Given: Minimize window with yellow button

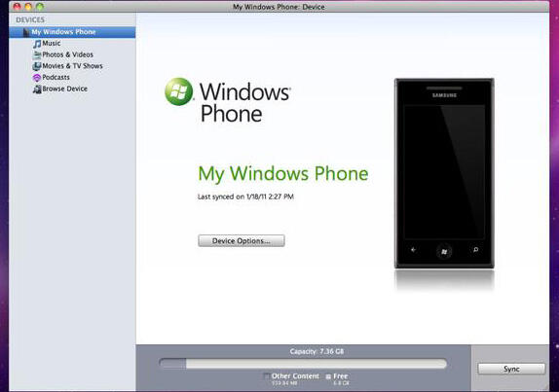Looking at the screenshot, I should pos(28,7).
